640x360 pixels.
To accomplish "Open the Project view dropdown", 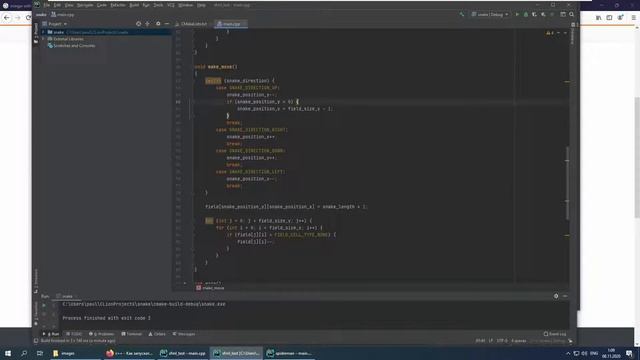I will click(55, 24).
